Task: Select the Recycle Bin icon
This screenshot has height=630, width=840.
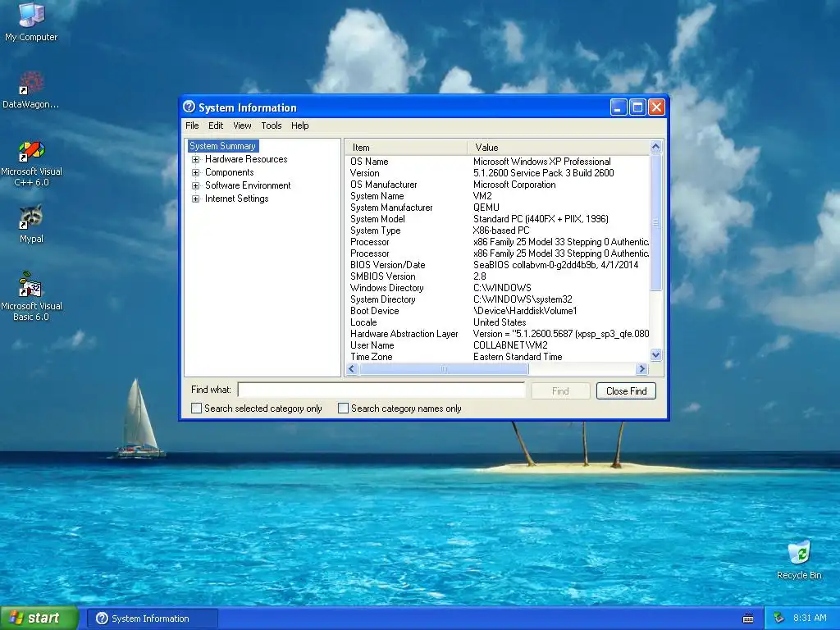Action: pos(799,559)
